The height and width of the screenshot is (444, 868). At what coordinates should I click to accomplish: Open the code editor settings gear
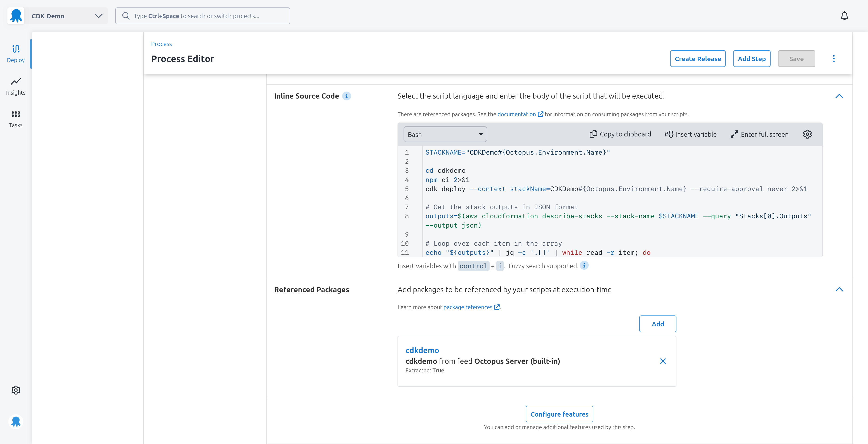tap(807, 134)
